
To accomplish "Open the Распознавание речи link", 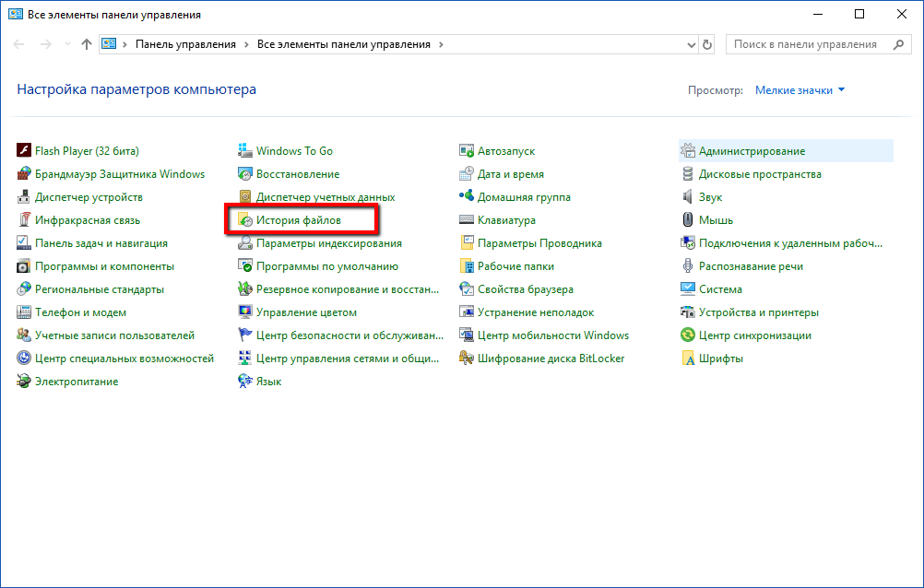I will [x=751, y=266].
